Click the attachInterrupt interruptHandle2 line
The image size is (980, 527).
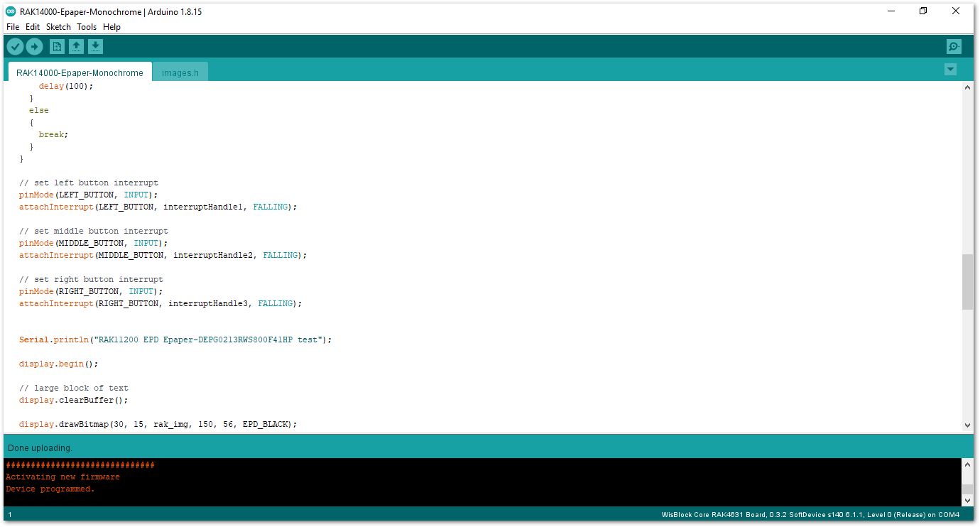(x=163, y=255)
